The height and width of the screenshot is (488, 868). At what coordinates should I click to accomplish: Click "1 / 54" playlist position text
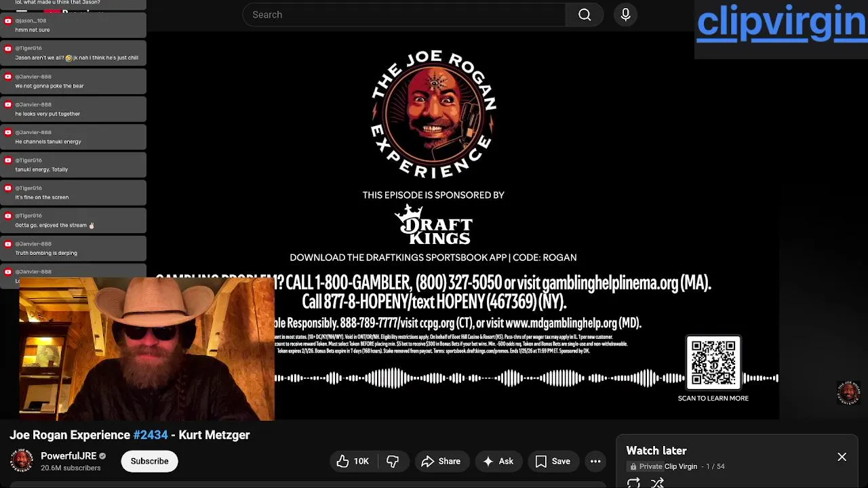pyautogui.click(x=715, y=466)
